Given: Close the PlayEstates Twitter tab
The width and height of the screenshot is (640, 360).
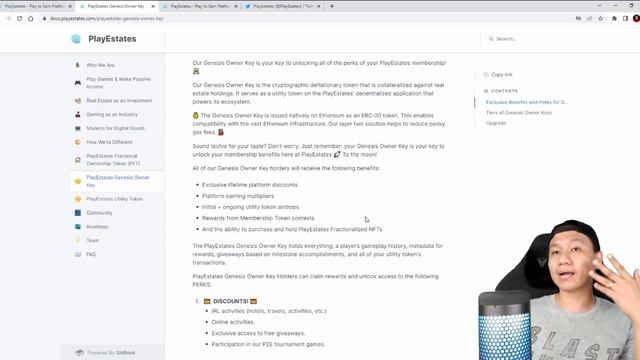Looking at the screenshot, I should [x=319, y=7].
